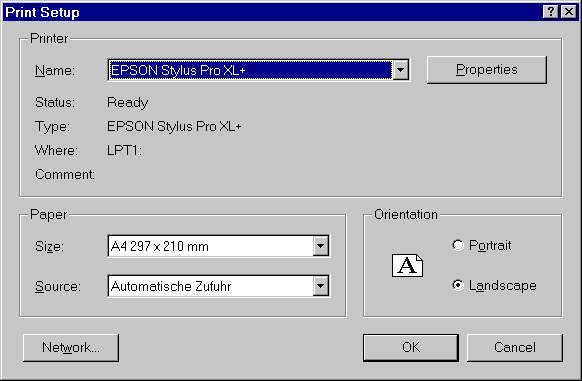Open the printer Name dropdown arrow
The height and width of the screenshot is (381, 582).
pyautogui.click(x=400, y=70)
